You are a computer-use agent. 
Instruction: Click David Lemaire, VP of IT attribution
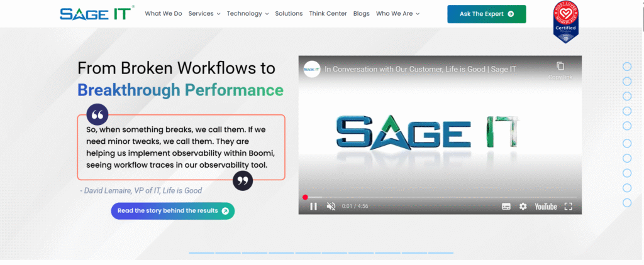[141, 190]
